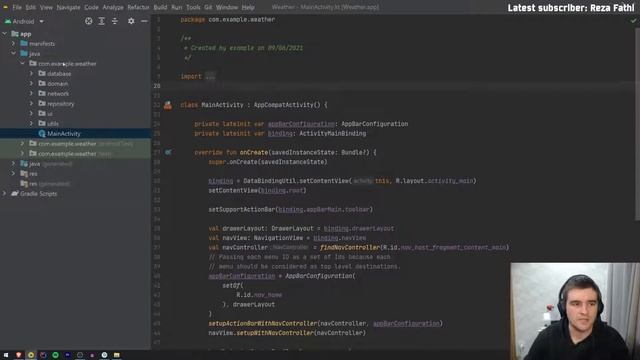
Task: Click 'package com.example.weather' on first line
Action: coord(228,20)
